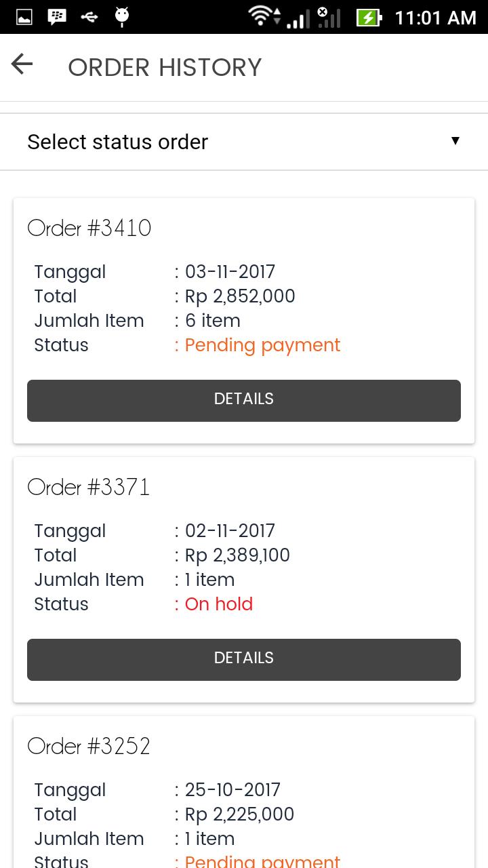Select the Order #3252 card heading
This screenshot has width=488, height=868.
pyautogui.click(x=89, y=746)
